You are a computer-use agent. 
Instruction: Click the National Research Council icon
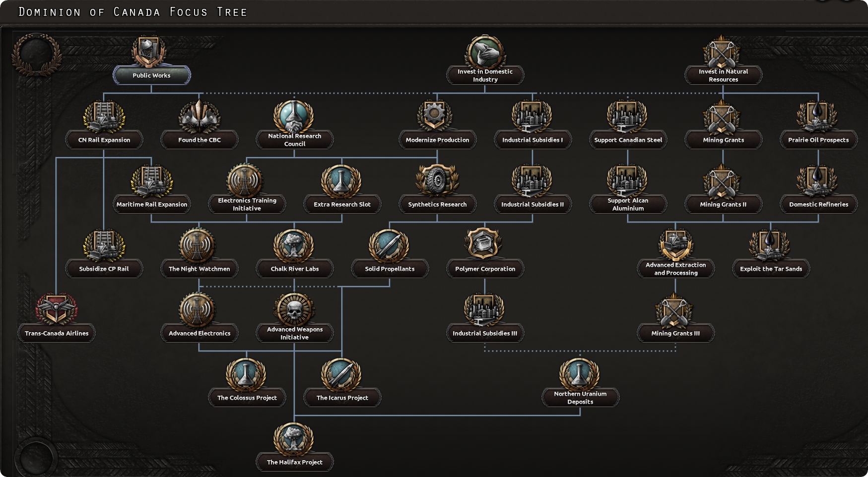tap(294, 117)
